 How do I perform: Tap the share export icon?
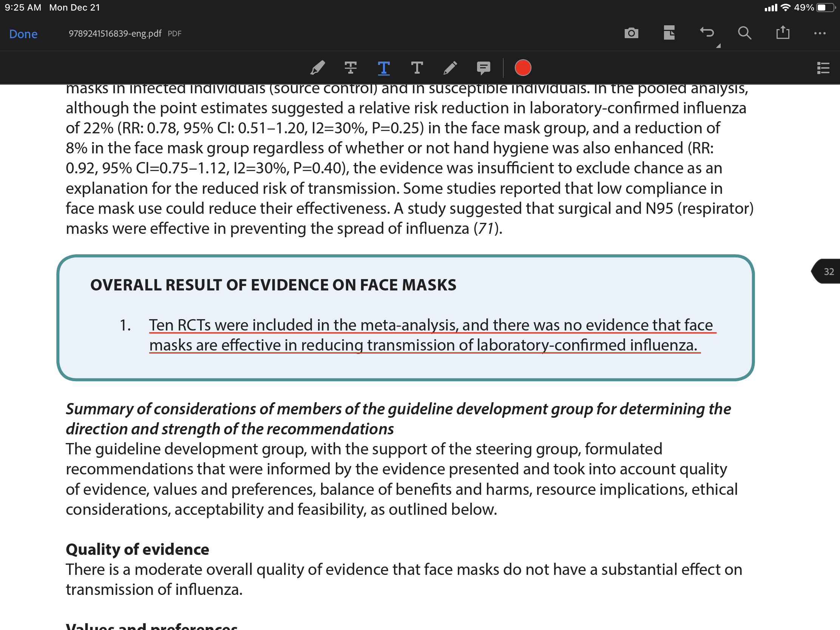point(783,32)
